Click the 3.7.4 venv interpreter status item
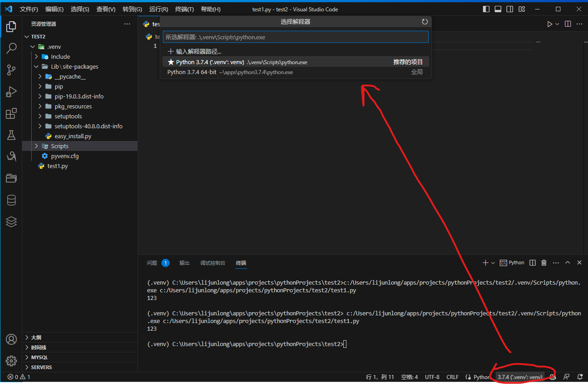 [x=520, y=377]
